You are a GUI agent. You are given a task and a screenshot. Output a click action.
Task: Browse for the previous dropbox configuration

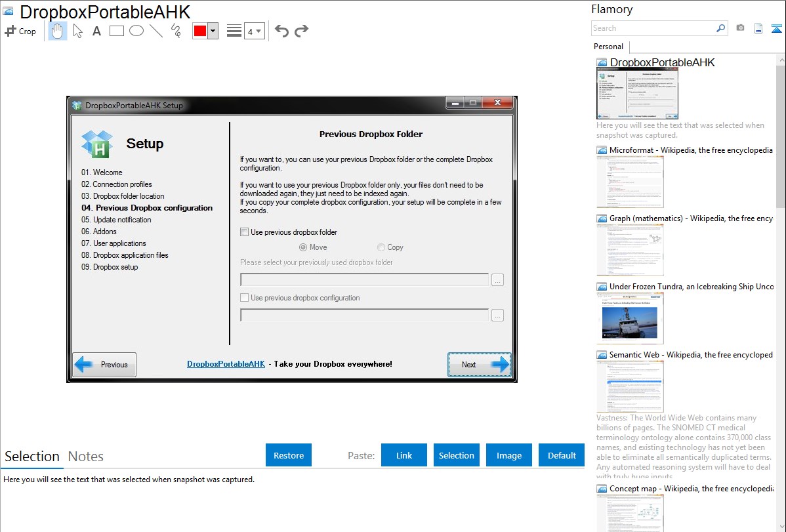coord(497,316)
